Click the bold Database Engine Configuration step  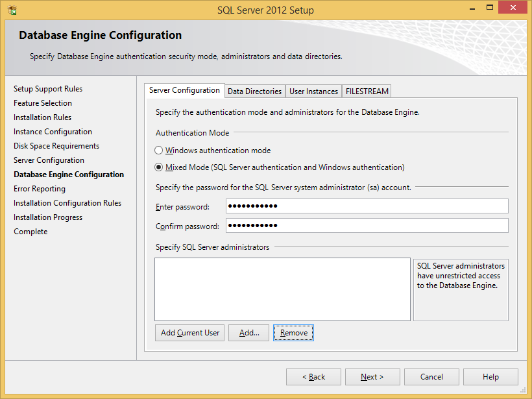tap(69, 175)
